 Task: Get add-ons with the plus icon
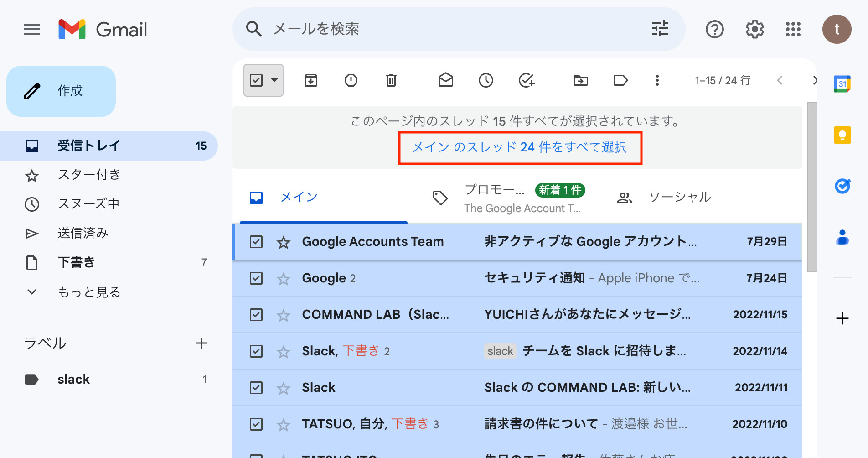click(842, 318)
